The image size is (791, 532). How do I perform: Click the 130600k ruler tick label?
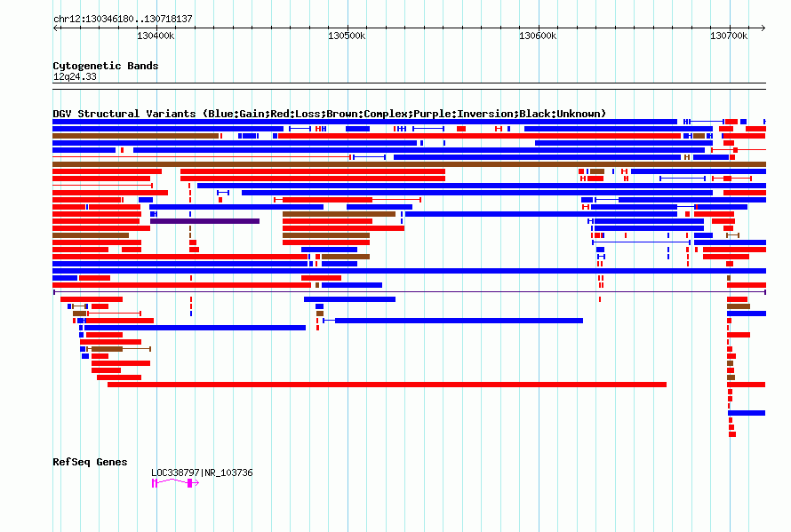538,36
